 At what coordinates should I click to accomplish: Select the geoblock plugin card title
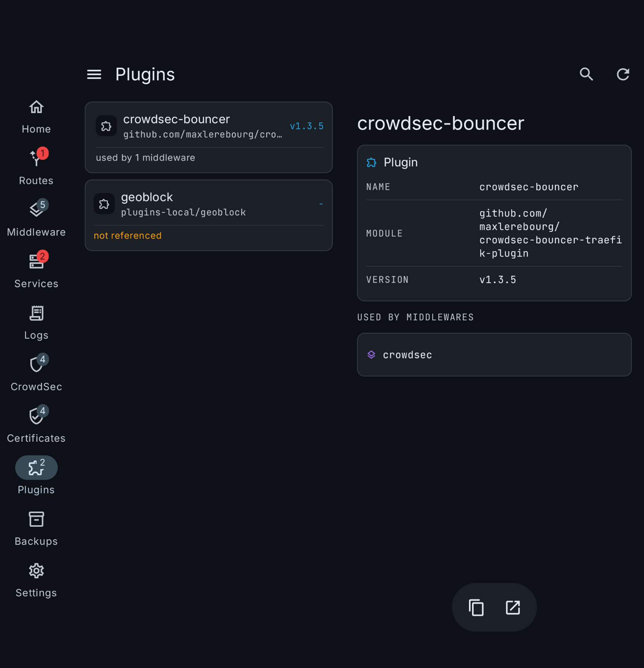(147, 197)
